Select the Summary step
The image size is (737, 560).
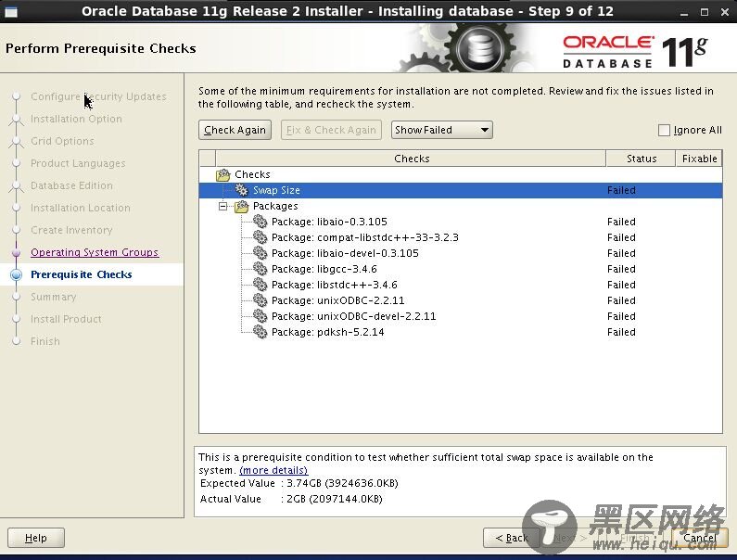point(53,297)
